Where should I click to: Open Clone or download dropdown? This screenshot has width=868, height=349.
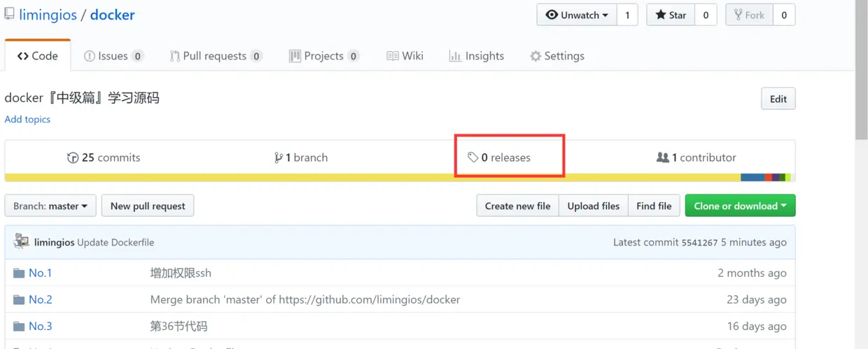click(740, 206)
